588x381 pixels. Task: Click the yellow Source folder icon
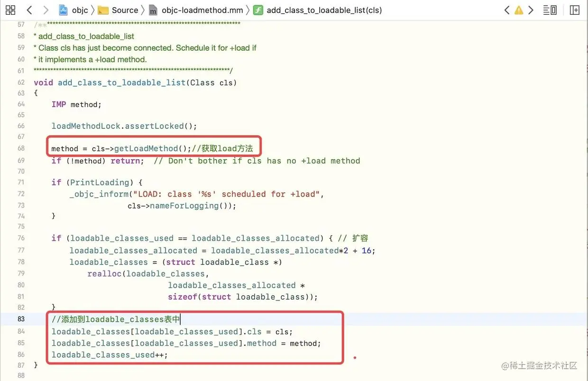pos(103,10)
